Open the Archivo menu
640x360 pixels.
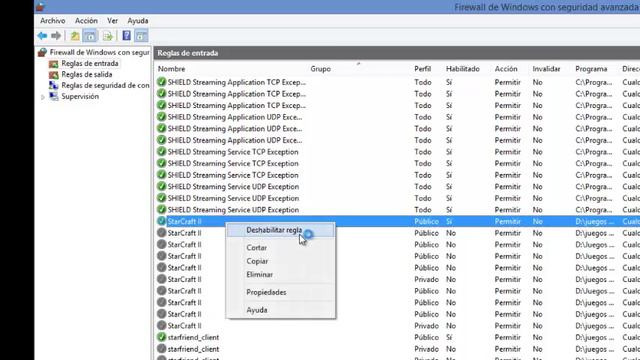pyautogui.click(x=53, y=20)
